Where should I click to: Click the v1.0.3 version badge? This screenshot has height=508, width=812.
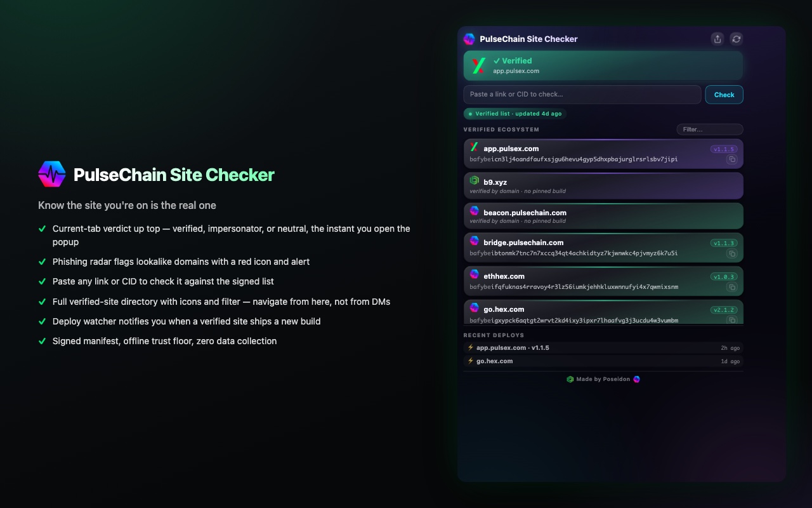tap(724, 277)
